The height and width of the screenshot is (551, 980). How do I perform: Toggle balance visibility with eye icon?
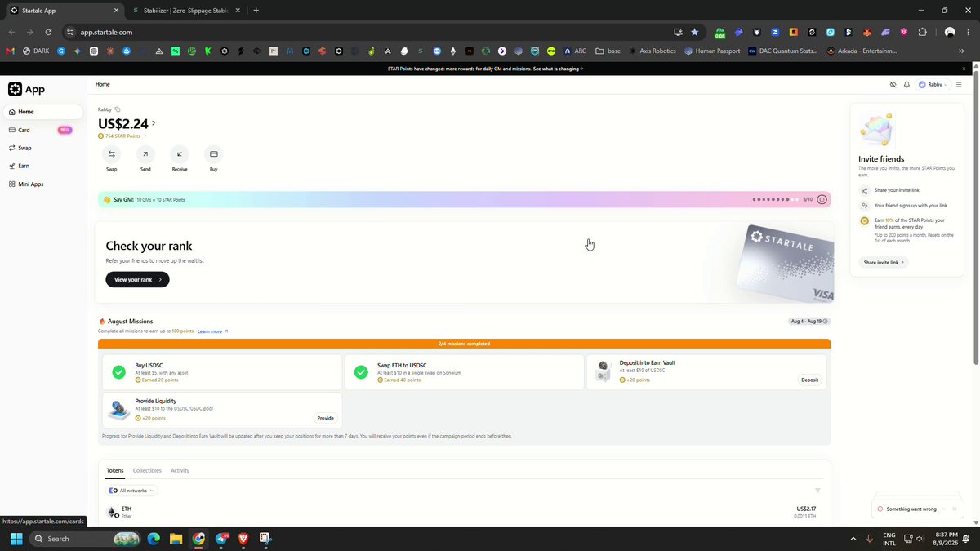893,84
